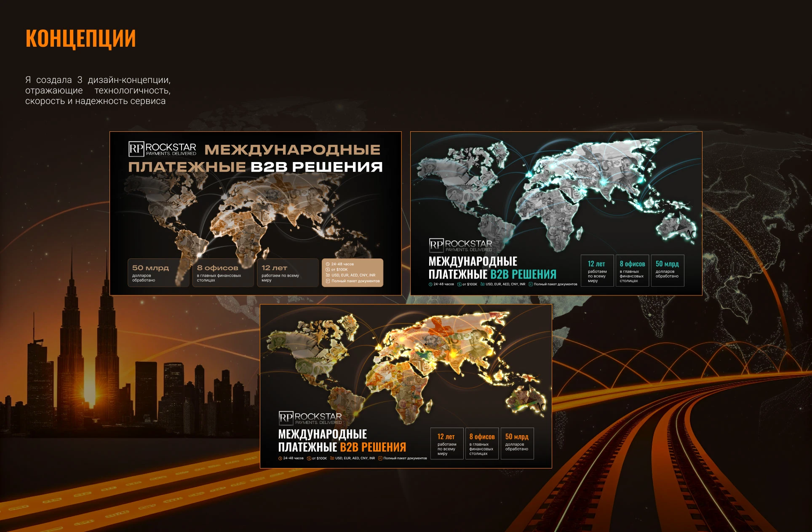The height and width of the screenshot is (532, 812).
Task: Click the beige info card listing 24-48 часов
Action: (x=352, y=273)
